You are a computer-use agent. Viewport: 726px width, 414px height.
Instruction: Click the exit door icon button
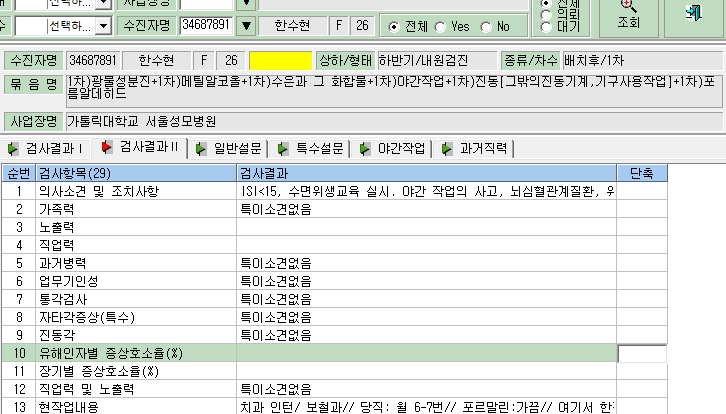click(694, 12)
